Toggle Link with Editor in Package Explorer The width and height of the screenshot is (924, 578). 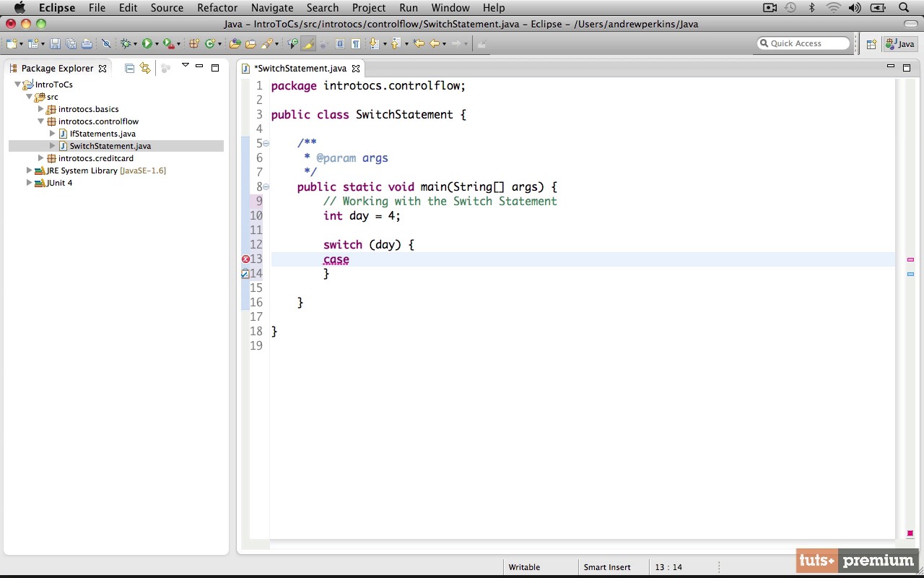[x=145, y=68]
